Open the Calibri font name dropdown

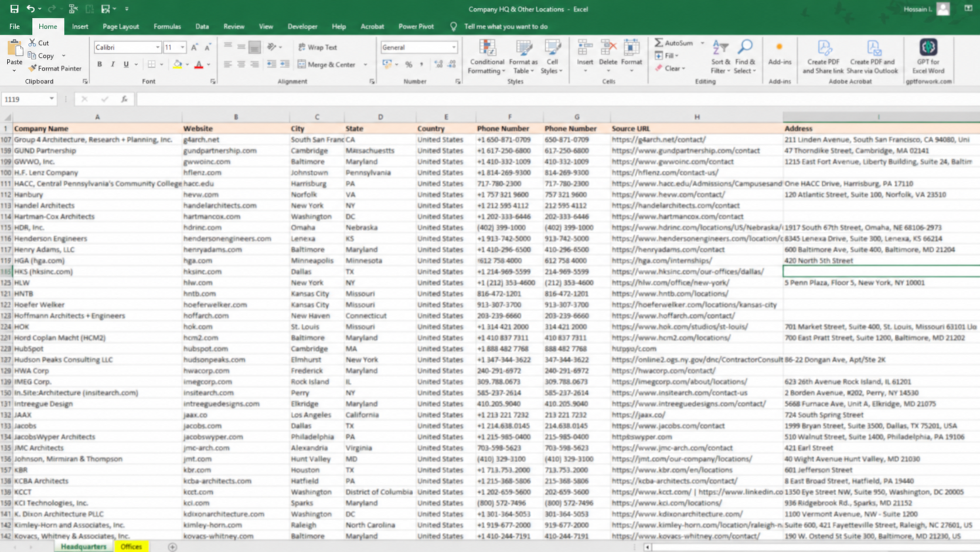click(x=157, y=47)
